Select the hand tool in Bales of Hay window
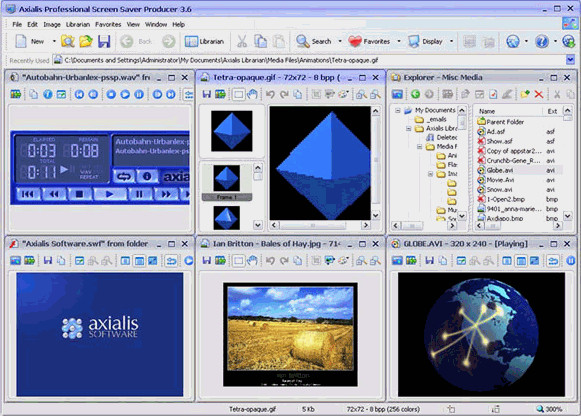This screenshot has height=416, width=581. [x=252, y=261]
